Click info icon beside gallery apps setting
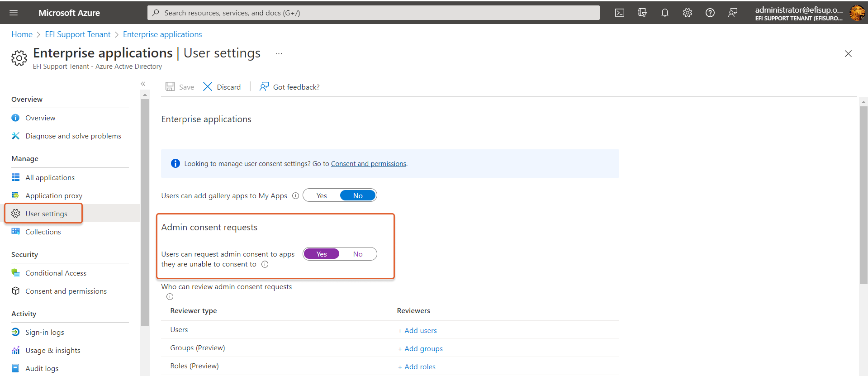The width and height of the screenshot is (868, 376). click(295, 196)
